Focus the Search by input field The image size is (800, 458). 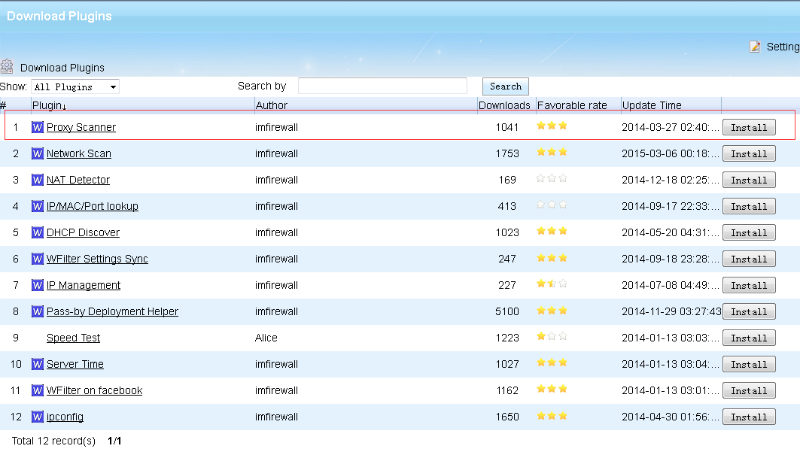pos(383,86)
